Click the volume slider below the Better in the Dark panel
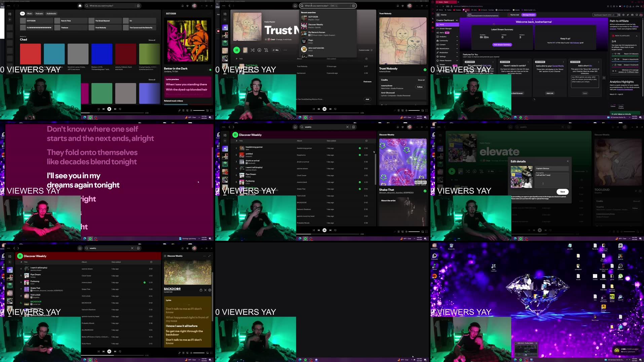The image size is (644, 362). tap(199, 110)
